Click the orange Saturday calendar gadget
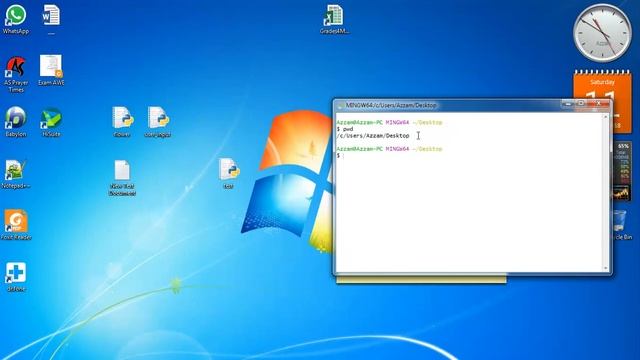Screen dimensions: 640x360 [602, 84]
